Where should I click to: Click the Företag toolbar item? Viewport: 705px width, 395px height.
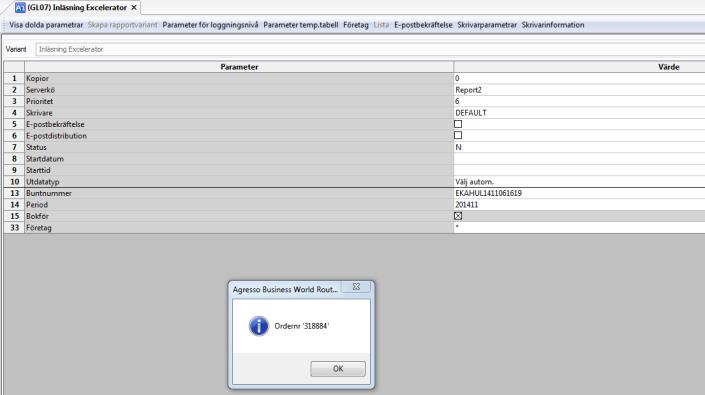pos(356,25)
